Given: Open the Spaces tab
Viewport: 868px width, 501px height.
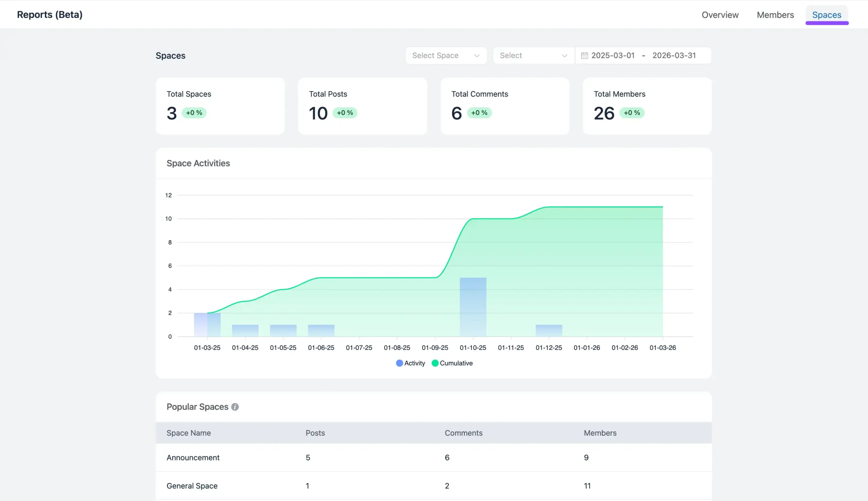Looking at the screenshot, I should 826,15.
